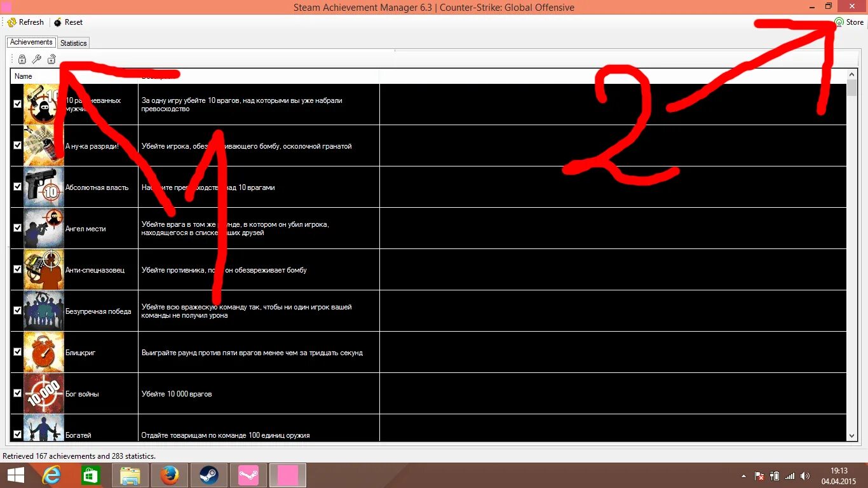Switch to Firefox in the taskbar
The width and height of the screenshot is (868, 488).
[x=170, y=475]
